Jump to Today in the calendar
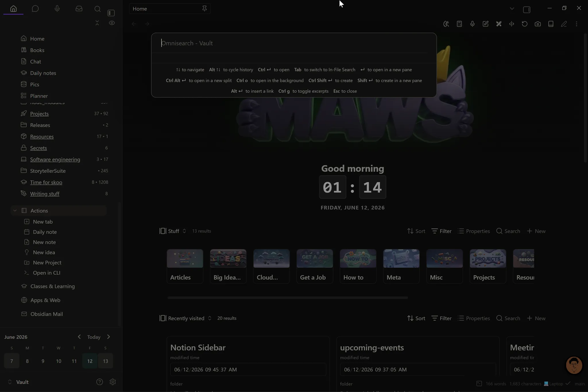 (x=94, y=337)
